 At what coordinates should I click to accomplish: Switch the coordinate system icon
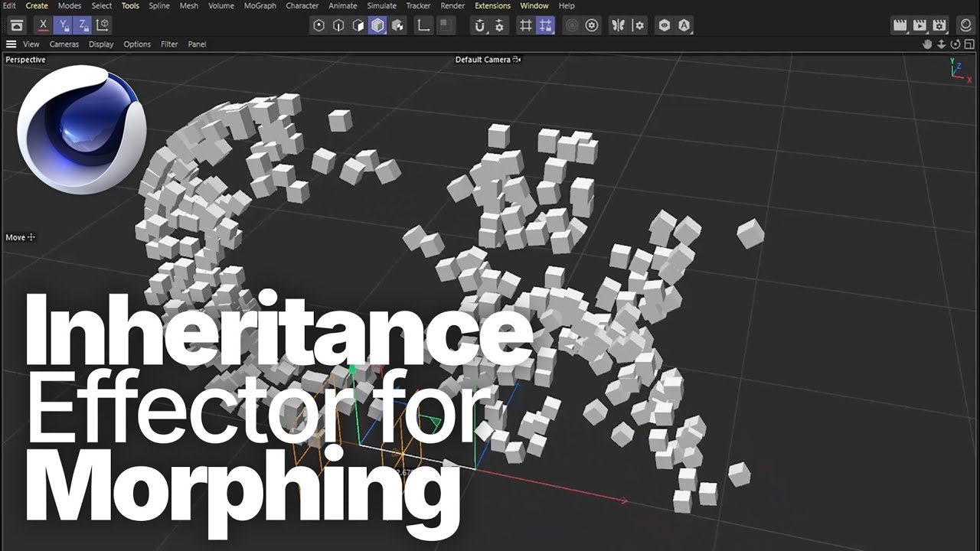pos(103,25)
